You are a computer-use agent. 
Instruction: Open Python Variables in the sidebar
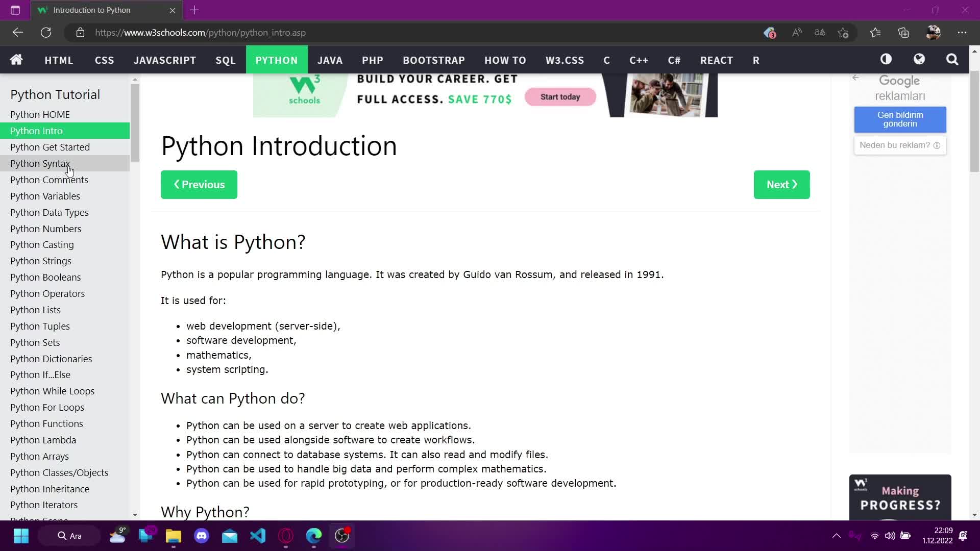pos(65,196)
